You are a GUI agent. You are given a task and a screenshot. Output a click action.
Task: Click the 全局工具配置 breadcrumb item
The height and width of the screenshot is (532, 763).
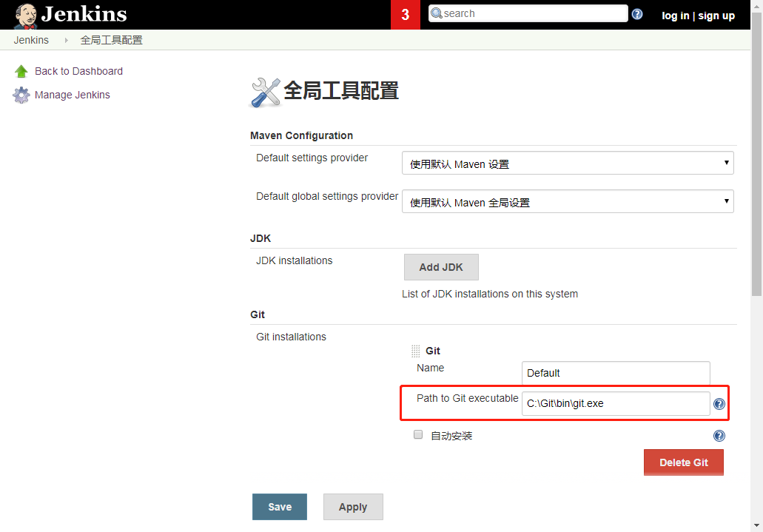[x=112, y=40]
